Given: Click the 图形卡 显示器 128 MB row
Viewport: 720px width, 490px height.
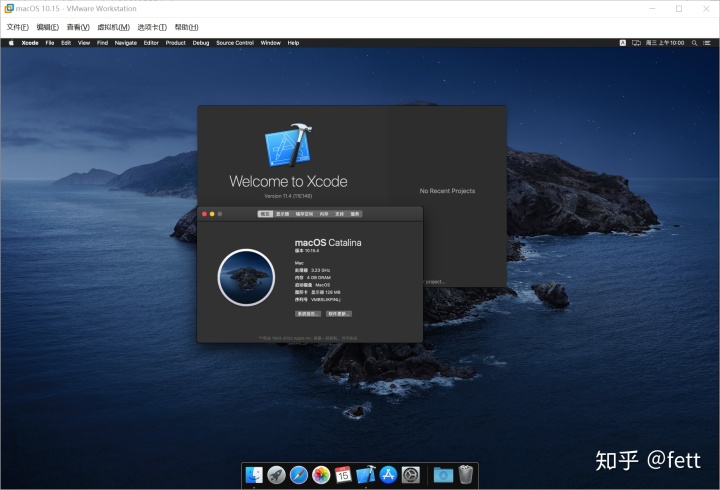Looking at the screenshot, I should coord(317,292).
